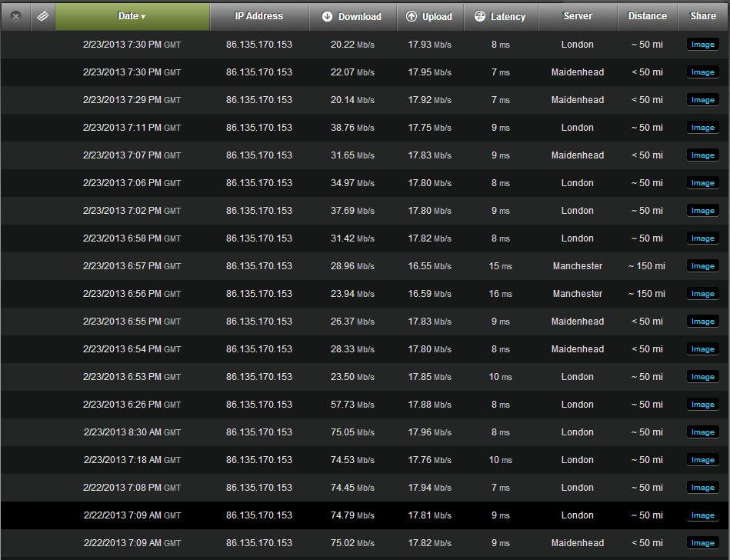Select the 23.50 Mb/s download value

tap(352, 377)
